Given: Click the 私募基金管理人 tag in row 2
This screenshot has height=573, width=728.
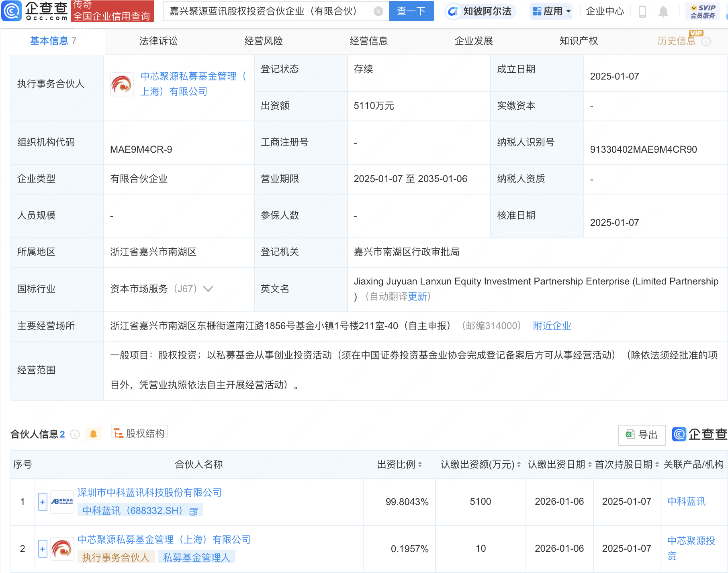Looking at the screenshot, I should [196, 557].
